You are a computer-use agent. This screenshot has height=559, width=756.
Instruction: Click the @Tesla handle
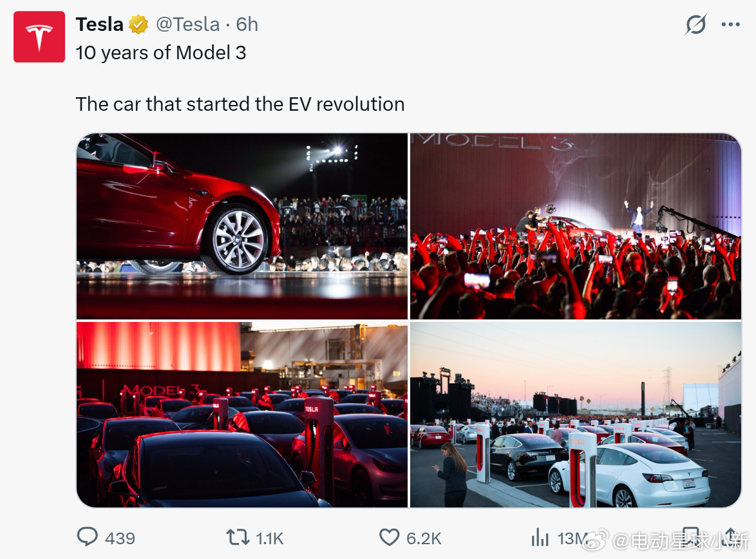pos(187,24)
